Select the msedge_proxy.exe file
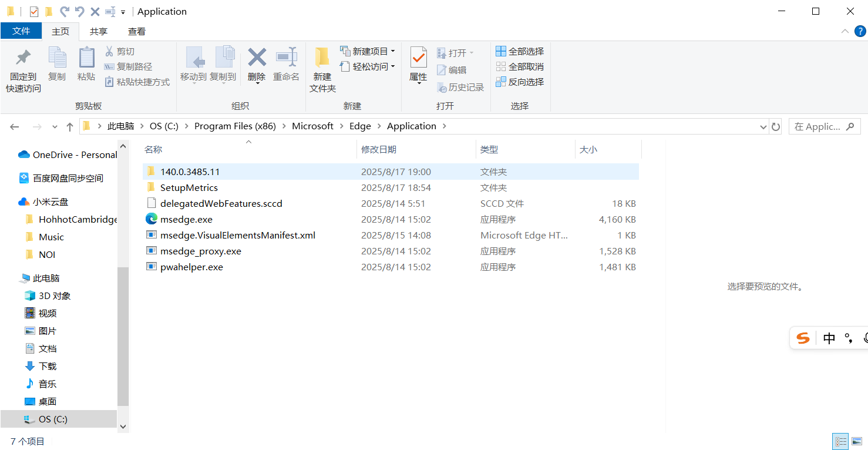The height and width of the screenshot is (450, 868). tap(391, 251)
